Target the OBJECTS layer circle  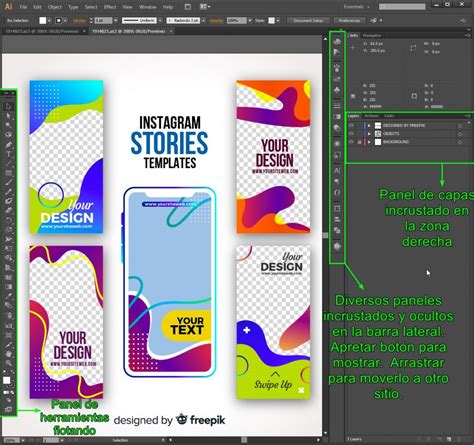click(x=460, y=134)
